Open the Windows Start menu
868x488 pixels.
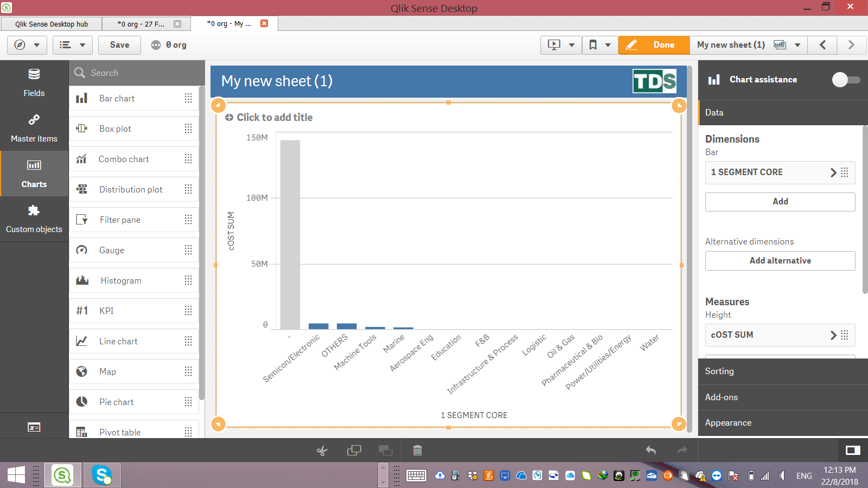(16, 476)
